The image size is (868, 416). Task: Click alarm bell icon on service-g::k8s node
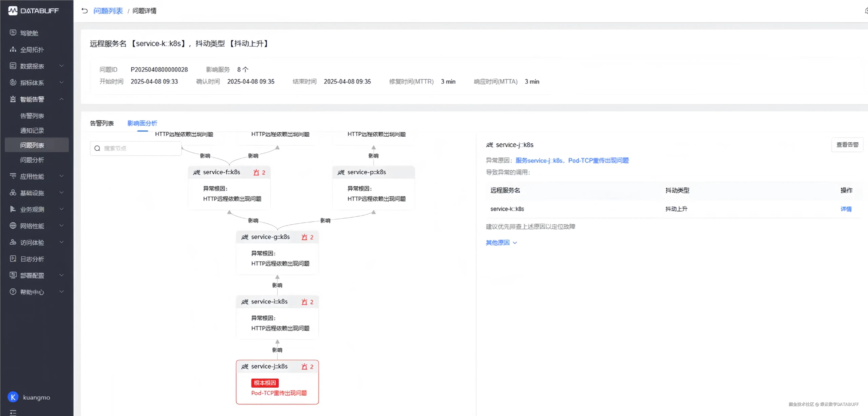click(304, 237)
